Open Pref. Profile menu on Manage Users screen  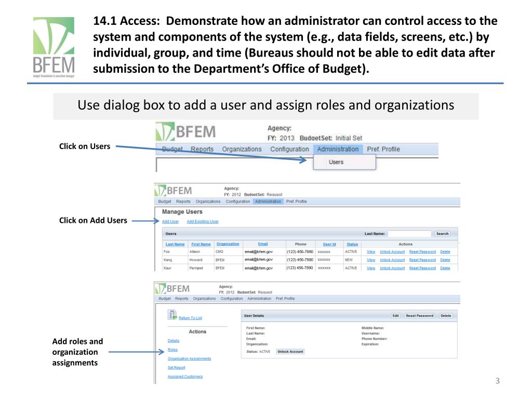296,202
